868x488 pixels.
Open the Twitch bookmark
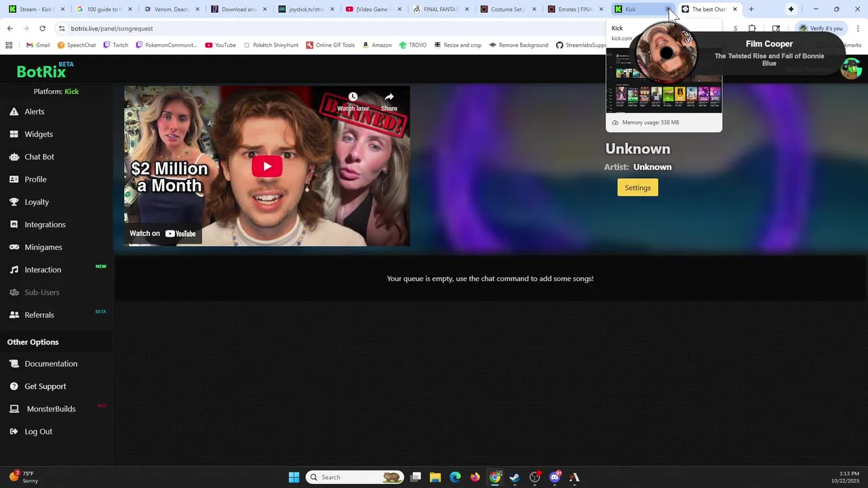tap(116, 45)
